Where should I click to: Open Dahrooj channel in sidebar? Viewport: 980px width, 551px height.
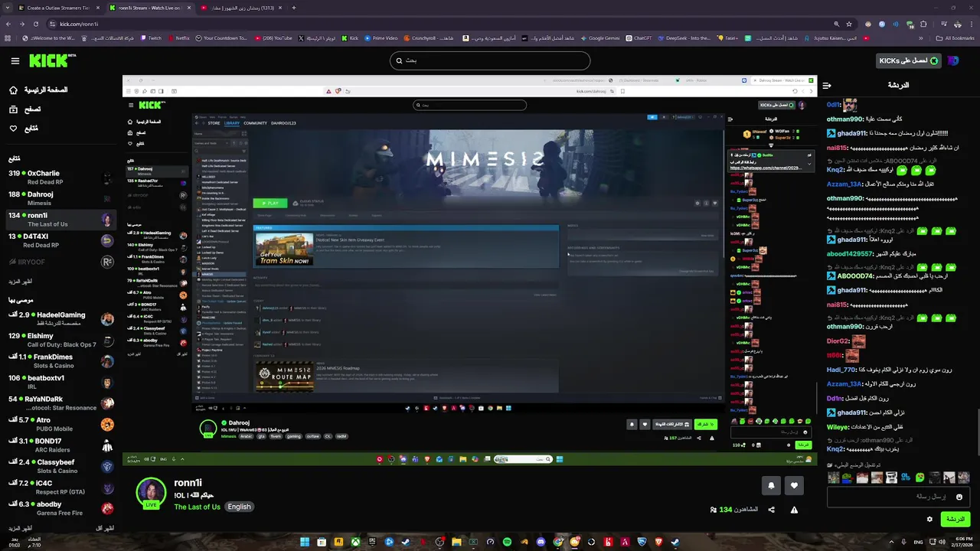(x=60, y=198)
